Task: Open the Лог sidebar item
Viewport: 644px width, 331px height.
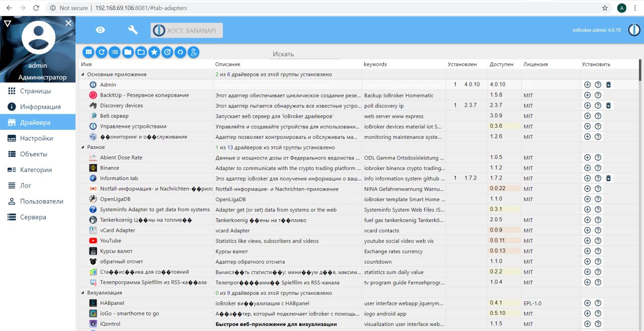Action: [38, 186]
